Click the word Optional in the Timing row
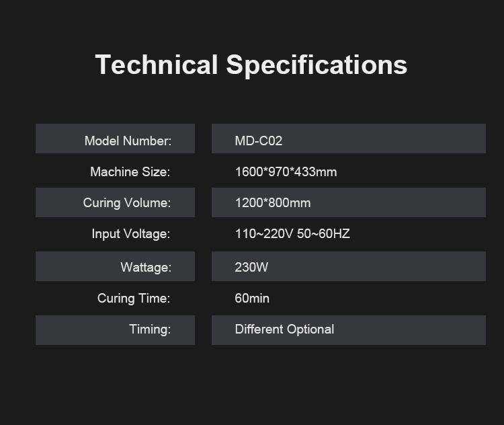 [x=310, y=330]
